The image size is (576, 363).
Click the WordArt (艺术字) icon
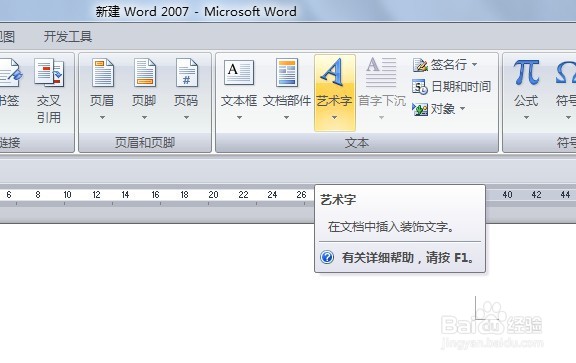coord(332,72)
